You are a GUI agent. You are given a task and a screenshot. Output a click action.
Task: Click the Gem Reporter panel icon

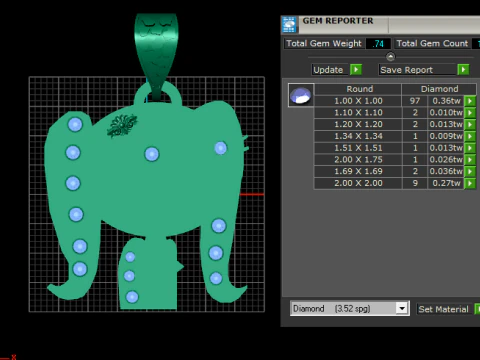289,24
